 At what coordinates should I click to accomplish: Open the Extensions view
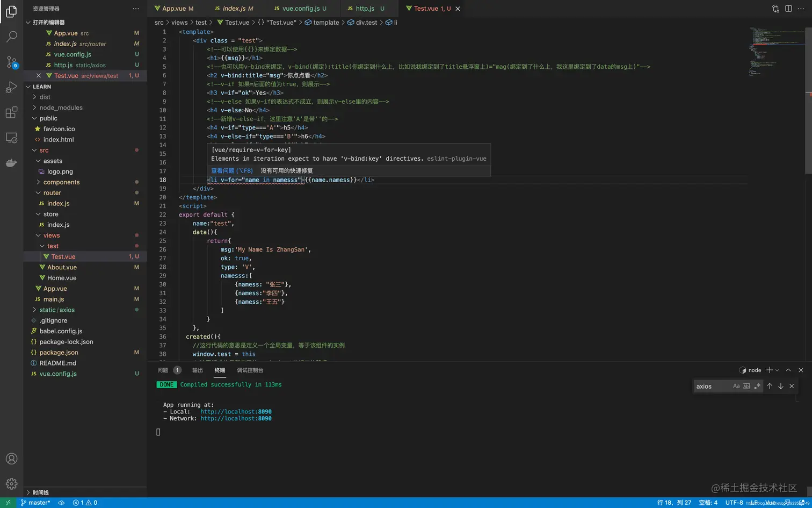click(11, 112)
